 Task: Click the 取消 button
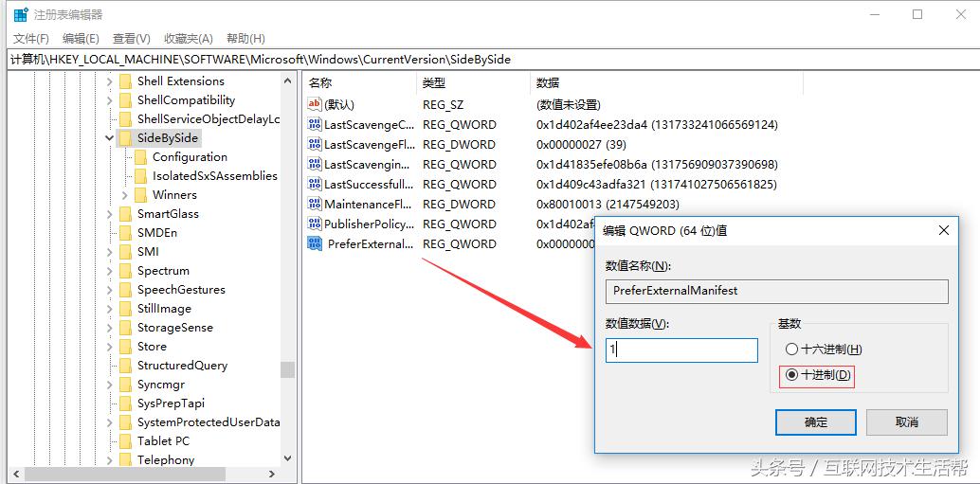tap(906, 422)
